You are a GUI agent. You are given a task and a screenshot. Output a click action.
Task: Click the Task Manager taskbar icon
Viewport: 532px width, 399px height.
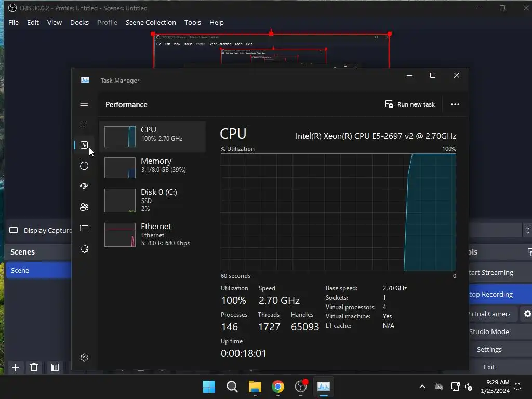[x=323, y=387]
